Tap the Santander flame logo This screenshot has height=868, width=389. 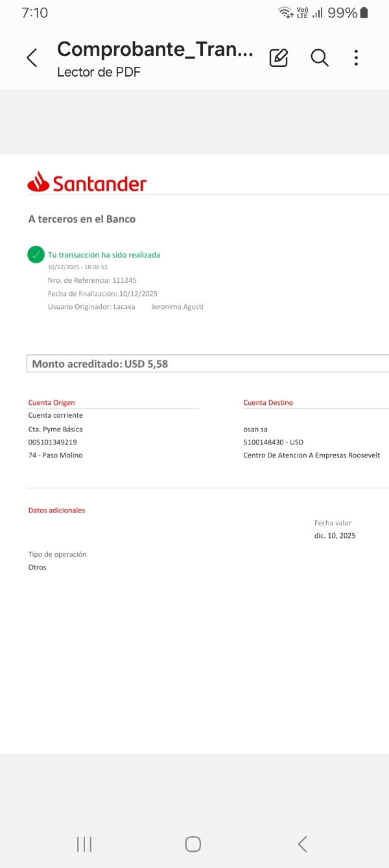(x=38, y=182)
